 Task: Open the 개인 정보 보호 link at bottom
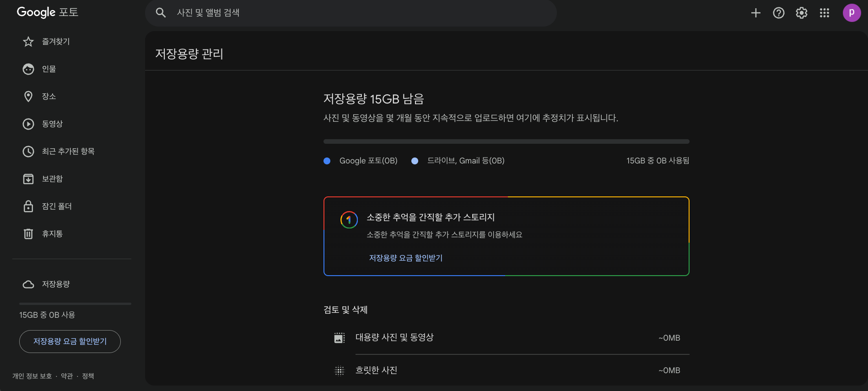[32, 375]
